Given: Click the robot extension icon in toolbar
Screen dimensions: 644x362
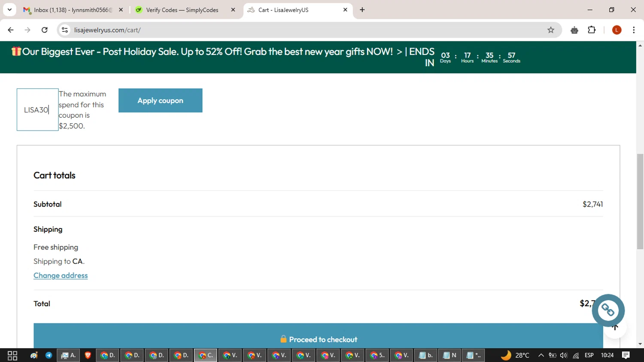Looking at the screenshot, I should click(x=574, y=30).
